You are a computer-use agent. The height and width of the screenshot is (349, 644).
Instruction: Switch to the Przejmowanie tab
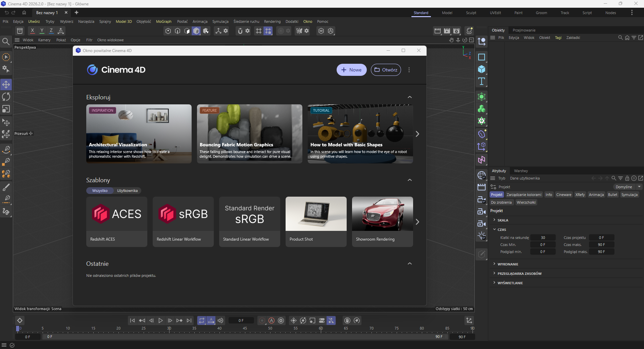pos(524,30)
